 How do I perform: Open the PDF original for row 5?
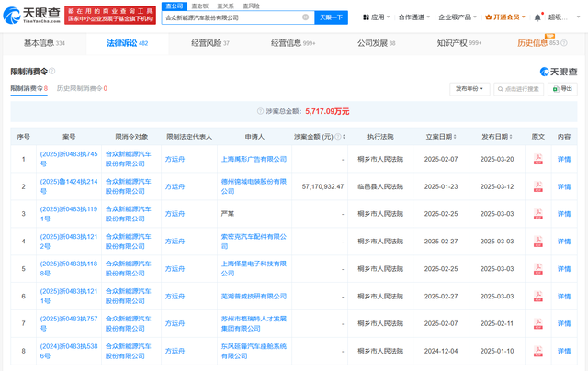click(x=538, y=269)
